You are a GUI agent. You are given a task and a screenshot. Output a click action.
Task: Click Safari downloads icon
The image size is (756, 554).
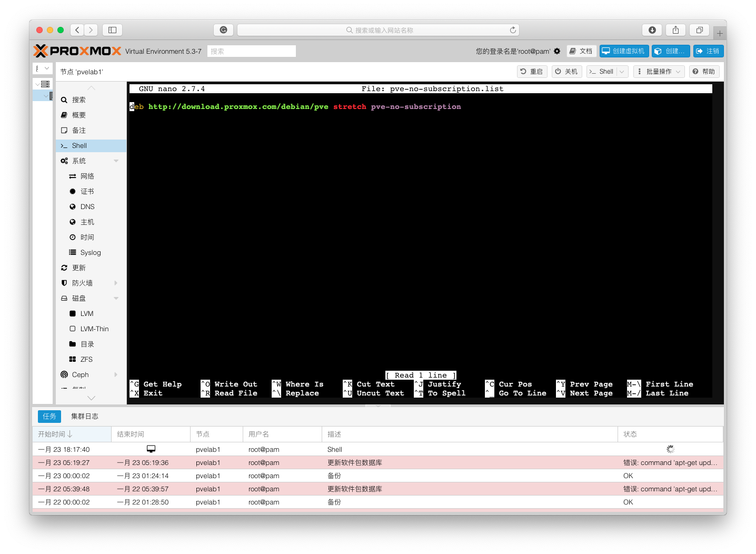(x=652, y=30)
